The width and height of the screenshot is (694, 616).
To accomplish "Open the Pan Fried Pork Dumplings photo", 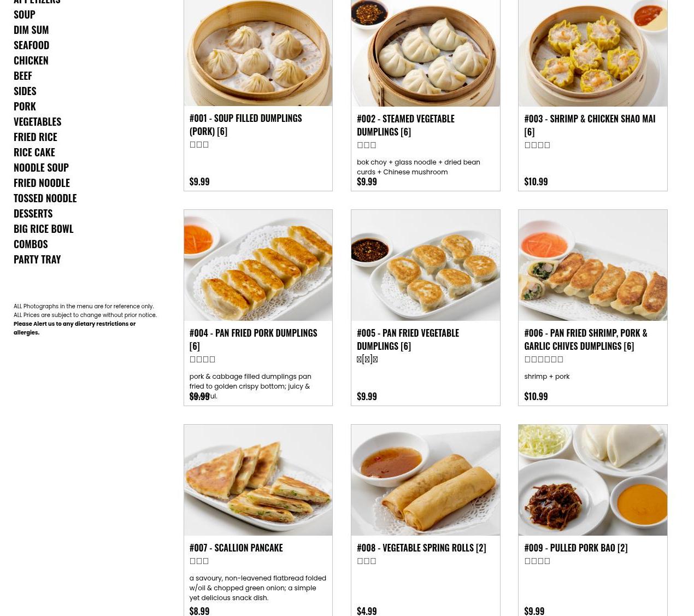I will click(x=258, y=265).
